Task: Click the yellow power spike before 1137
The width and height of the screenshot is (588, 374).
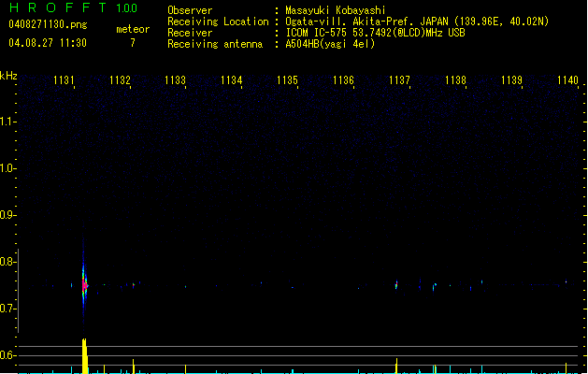Action: click(x=396, y=366)
